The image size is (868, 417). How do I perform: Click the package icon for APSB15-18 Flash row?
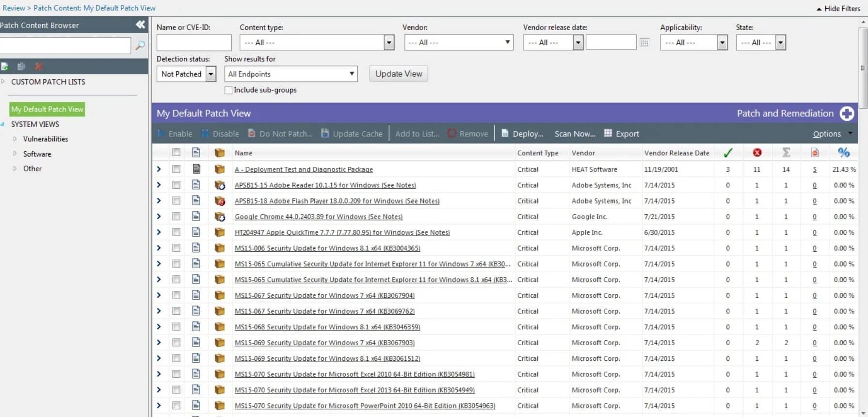tap(220, 201)
